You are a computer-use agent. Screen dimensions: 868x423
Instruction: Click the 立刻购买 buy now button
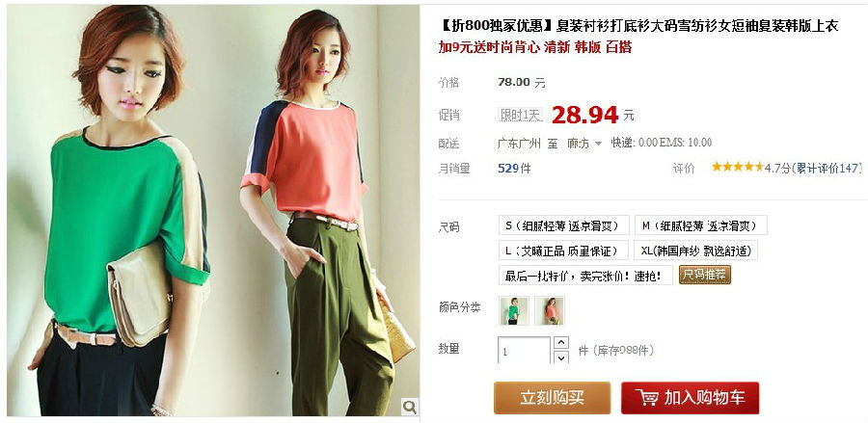tap(552, 398)
